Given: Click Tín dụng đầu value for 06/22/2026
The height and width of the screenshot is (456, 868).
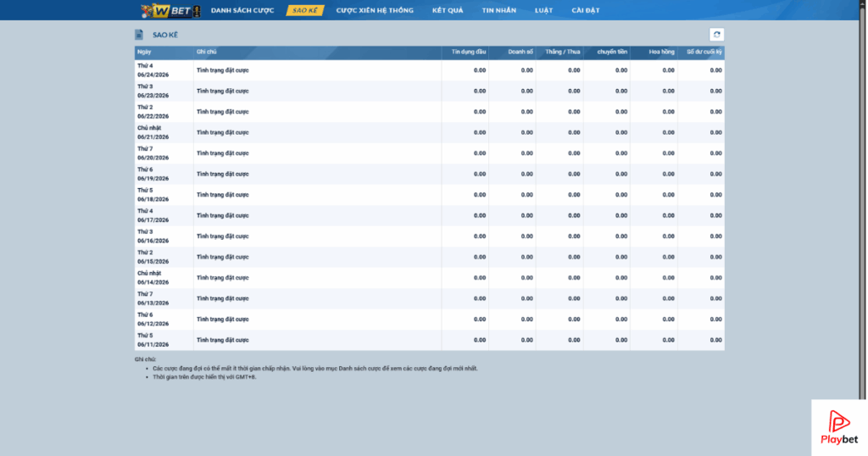Looking at the screenshot, I should pos(480,112).
